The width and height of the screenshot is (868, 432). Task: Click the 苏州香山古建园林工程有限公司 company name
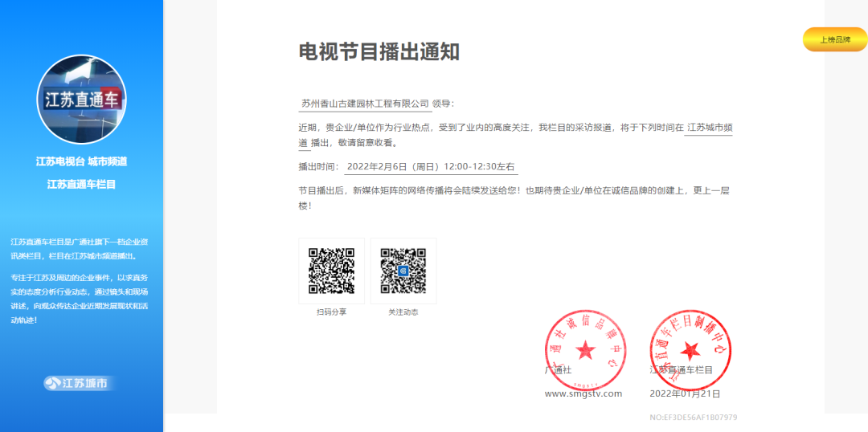click(365, 104)
